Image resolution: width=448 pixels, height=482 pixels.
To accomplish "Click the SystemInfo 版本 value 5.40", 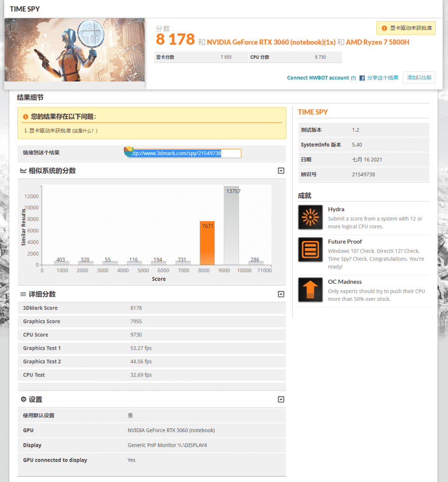I will 357,145.
